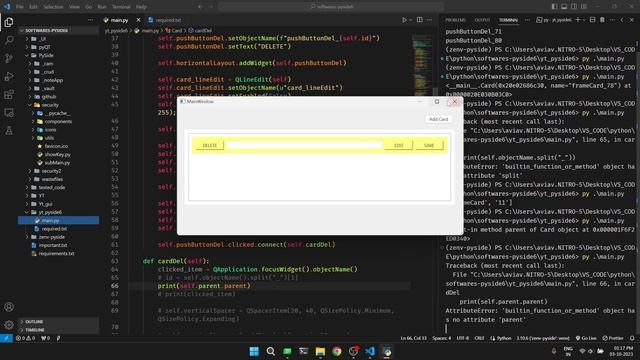Show notifications via the status bar bell
This screenshot has width=640, height=360.
point(632,338)
